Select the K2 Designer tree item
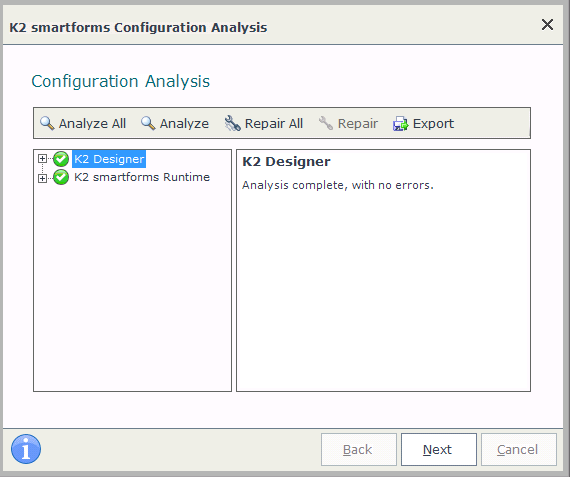 pyautogui.click(x=109, y=159)
